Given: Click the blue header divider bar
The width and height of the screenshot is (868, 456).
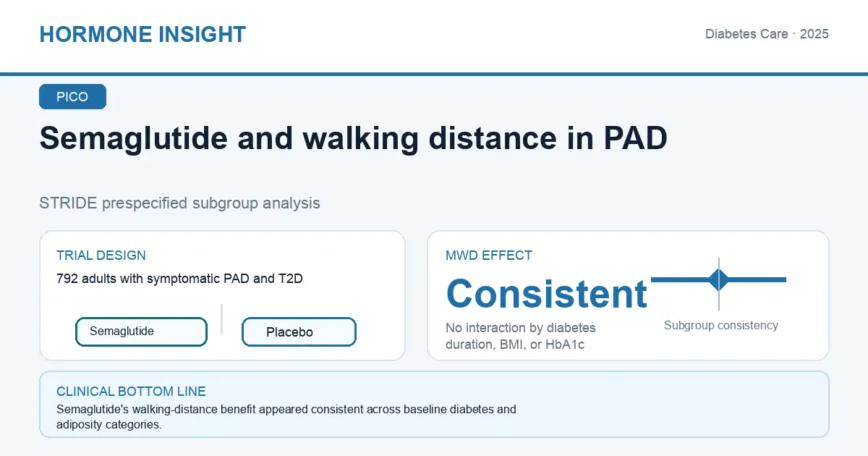Looking at the screenshot, I should point(434,74).
